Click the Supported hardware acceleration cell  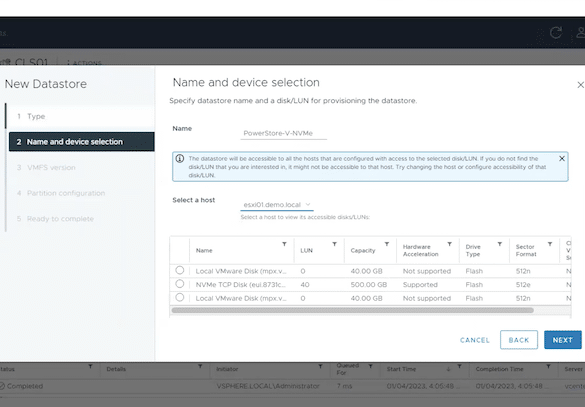420,285
